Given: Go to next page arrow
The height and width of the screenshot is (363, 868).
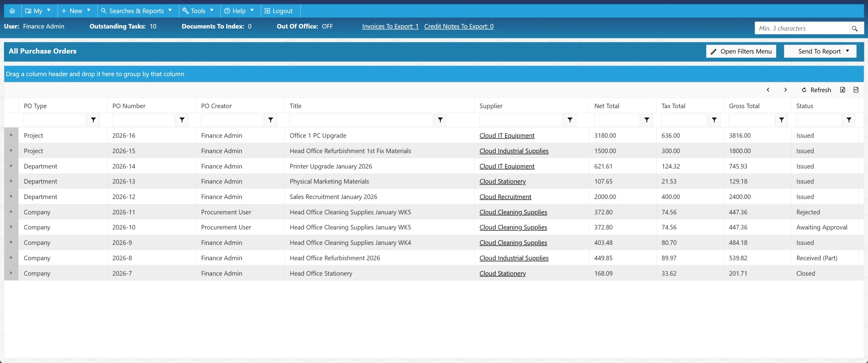Looking at the screenshot, I should tap(786, 90).
